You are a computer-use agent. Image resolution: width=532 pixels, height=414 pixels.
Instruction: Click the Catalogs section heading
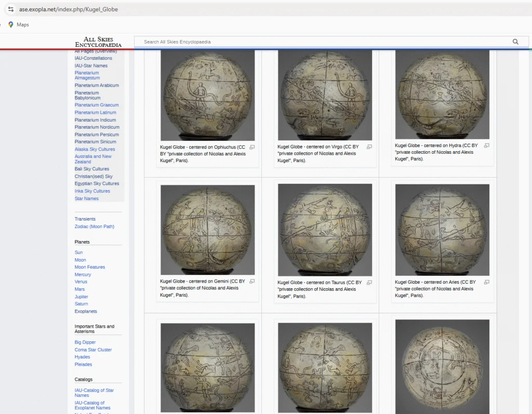84,379
